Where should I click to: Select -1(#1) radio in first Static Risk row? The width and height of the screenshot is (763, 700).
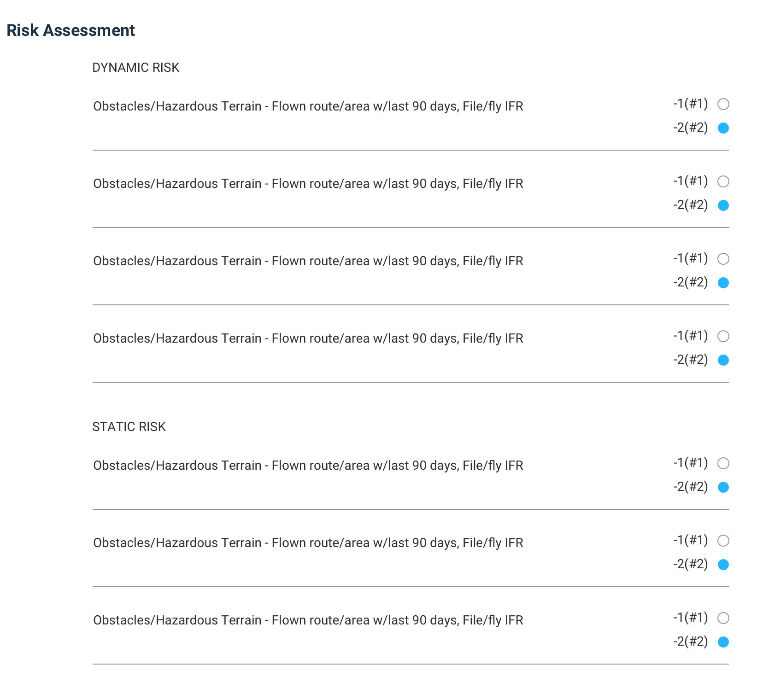(723, 463)
